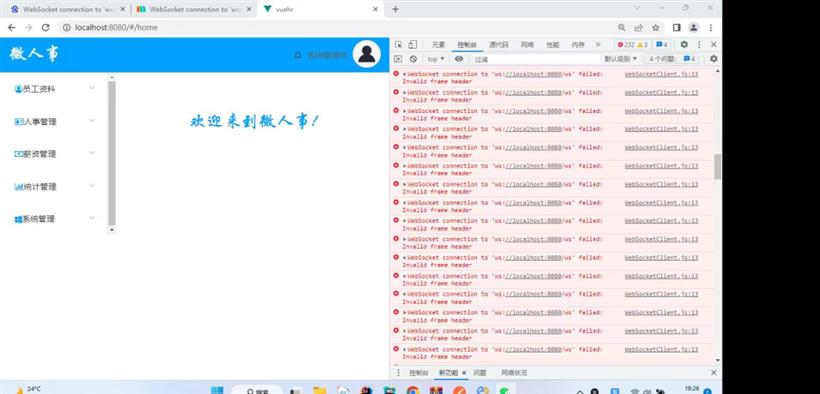The height and width of the screenshot is (394, 820).
Task: Open DevTools customize three-dot menu
Action: pos(699,45)
